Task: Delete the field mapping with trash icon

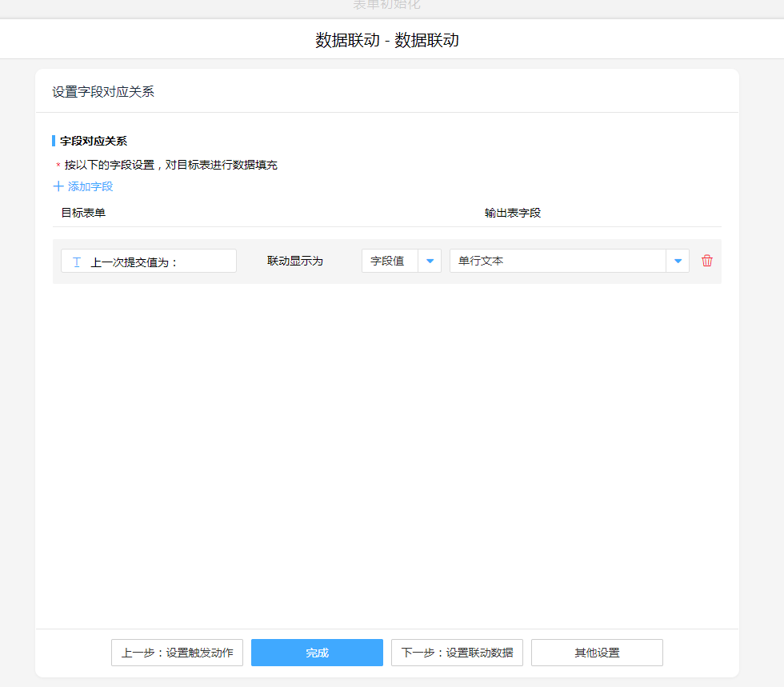Action: click(x=707, y=261)
